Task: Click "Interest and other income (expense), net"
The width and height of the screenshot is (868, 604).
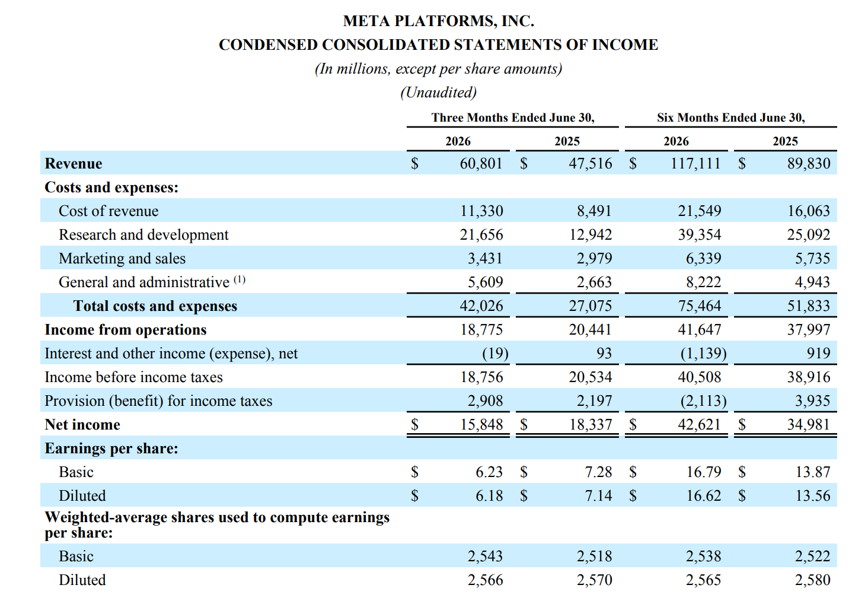Action: [171, 354]
